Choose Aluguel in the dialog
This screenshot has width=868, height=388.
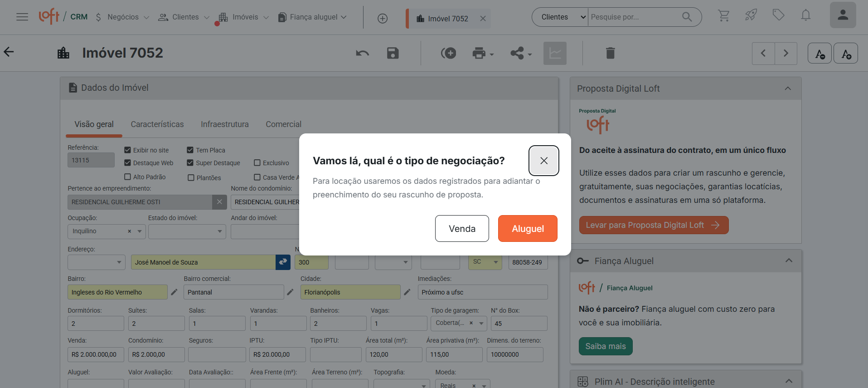(x=528, y=229)
